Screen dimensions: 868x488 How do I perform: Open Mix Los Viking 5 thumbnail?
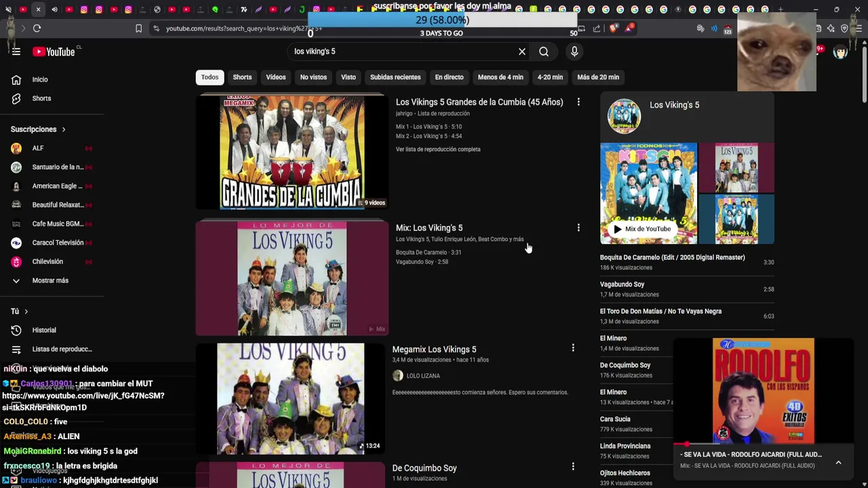pos(292,278)
